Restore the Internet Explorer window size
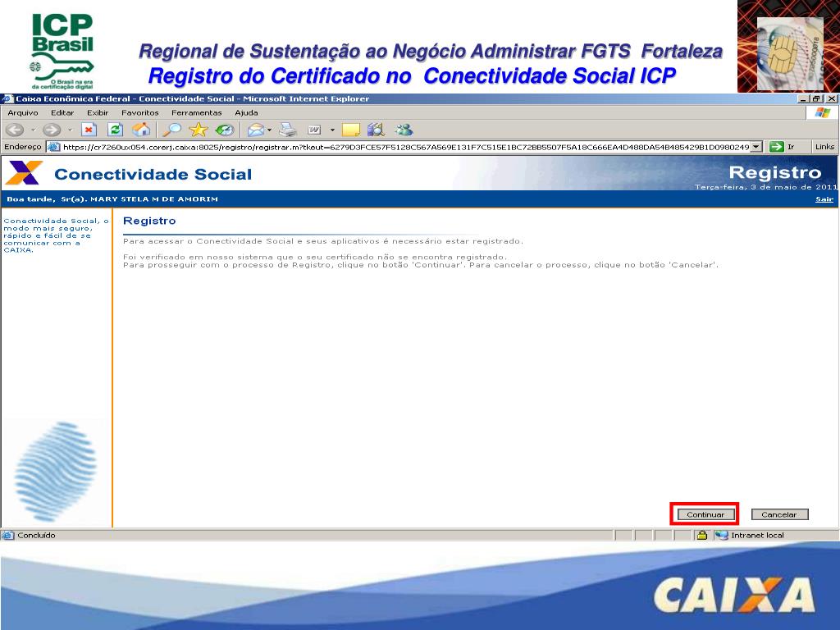 point(817,98)
